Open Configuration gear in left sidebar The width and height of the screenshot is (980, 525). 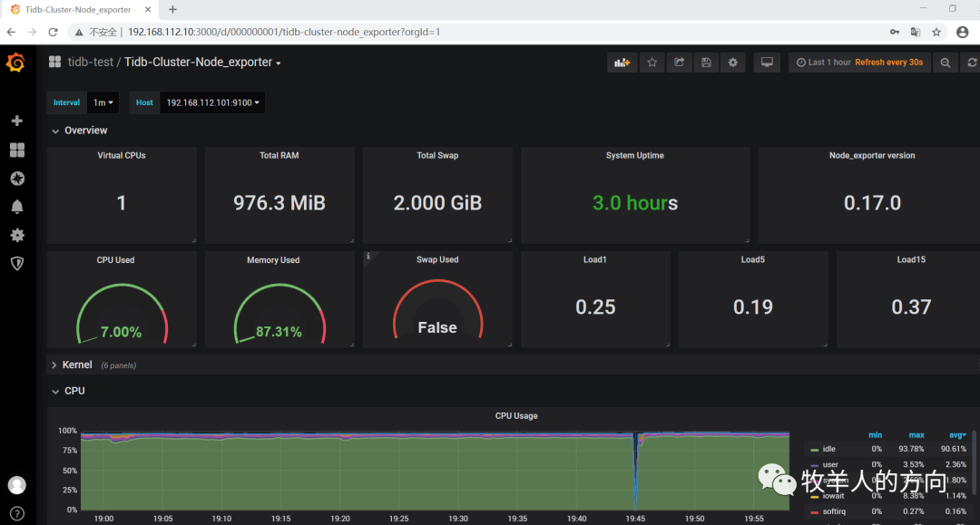pos(16,235)
